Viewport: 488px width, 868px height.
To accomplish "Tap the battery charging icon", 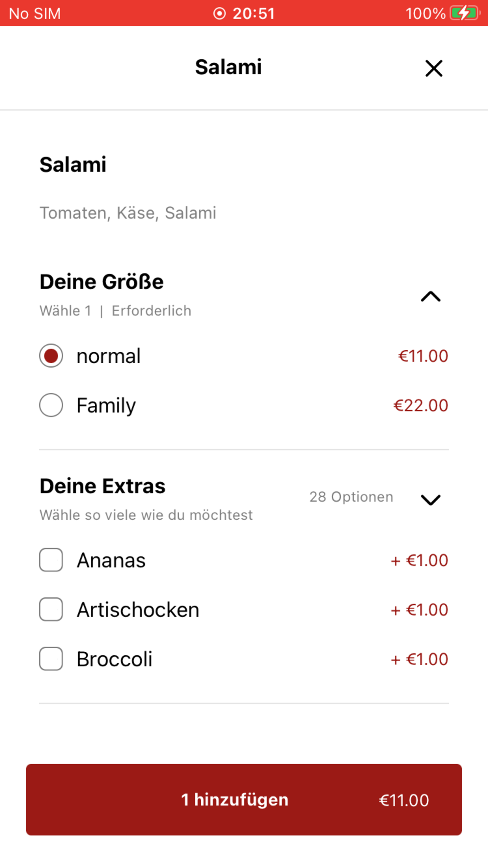I will pos(464,13).
